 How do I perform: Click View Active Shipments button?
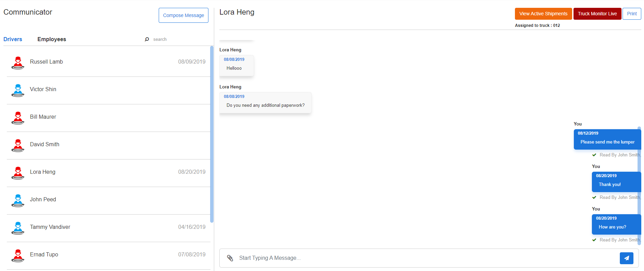(x=543, y=14)
